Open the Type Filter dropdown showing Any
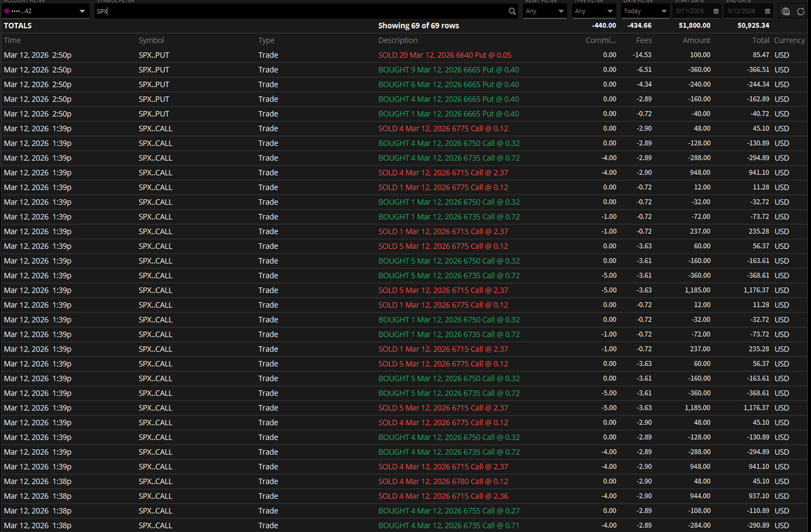The height and width of the screenshot is (532, 811). tap(593, 11)
